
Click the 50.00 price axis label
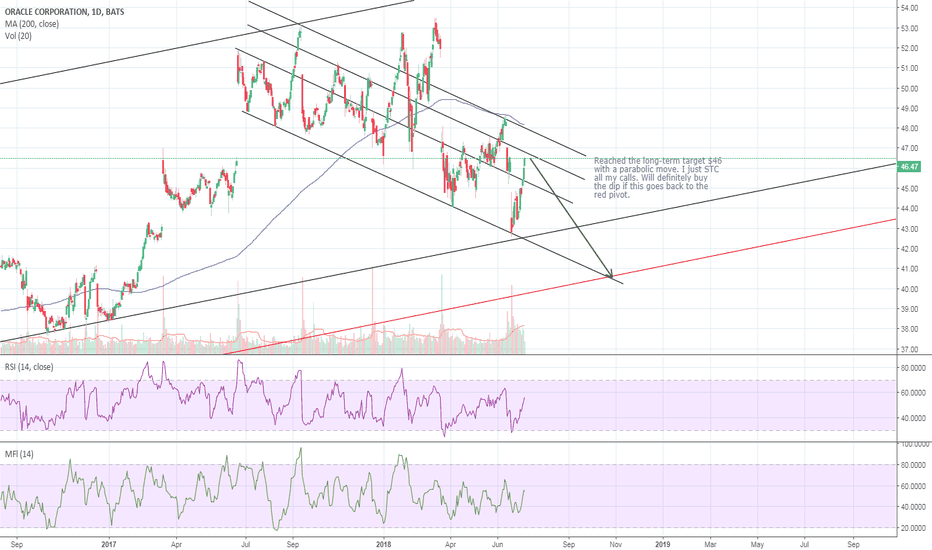(x=909, y=89)
